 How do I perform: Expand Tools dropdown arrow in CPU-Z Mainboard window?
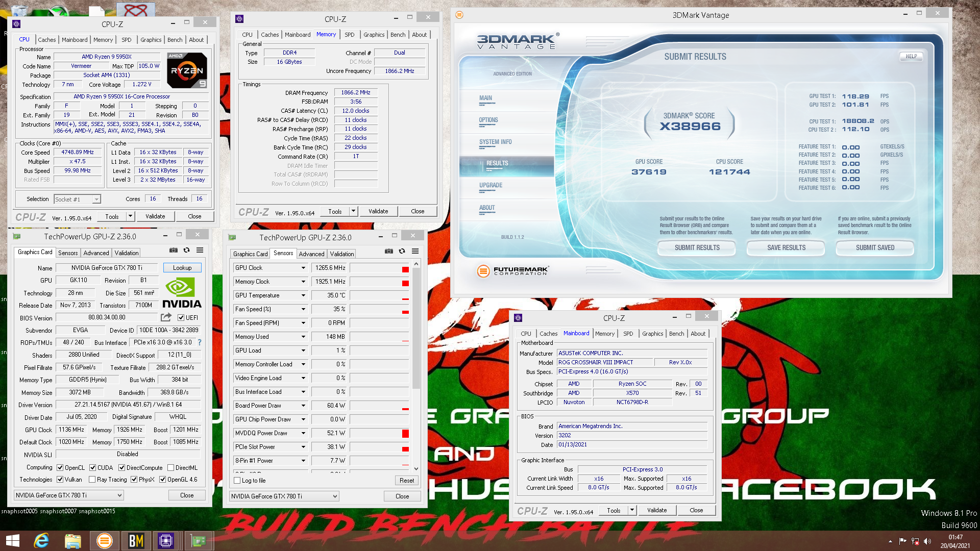coord(632,510)
